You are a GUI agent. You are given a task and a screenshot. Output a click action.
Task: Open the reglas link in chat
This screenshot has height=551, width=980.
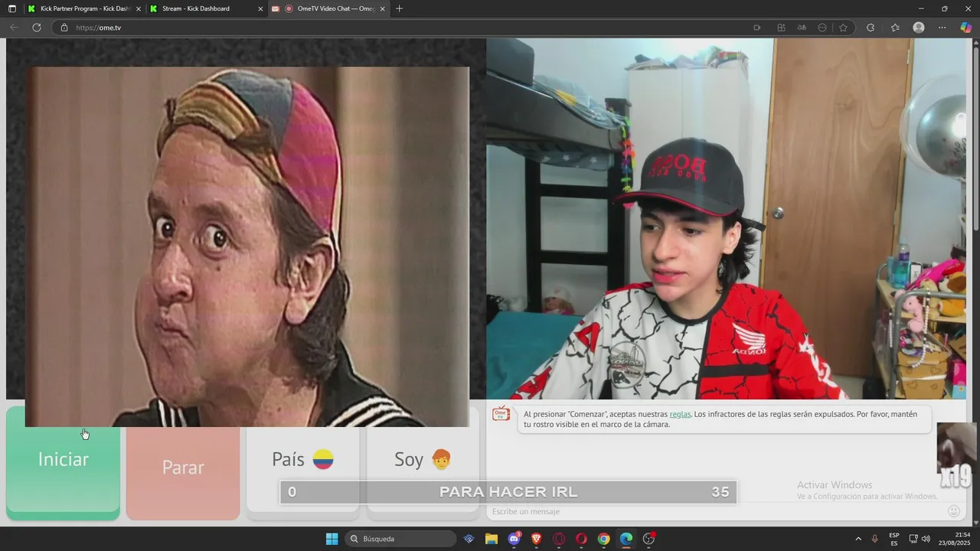click(680, 414)
